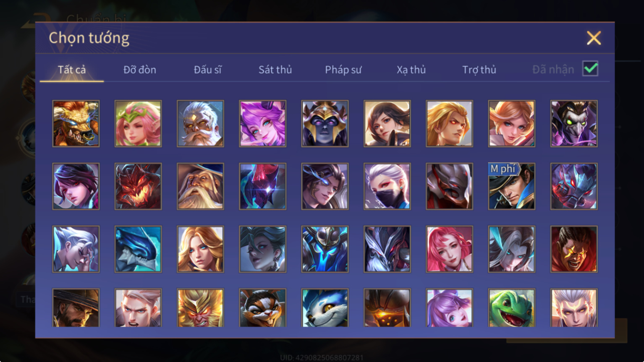Show the Pháp sư hero list
This screenshot has height=362, width=644.
(343, 70)
